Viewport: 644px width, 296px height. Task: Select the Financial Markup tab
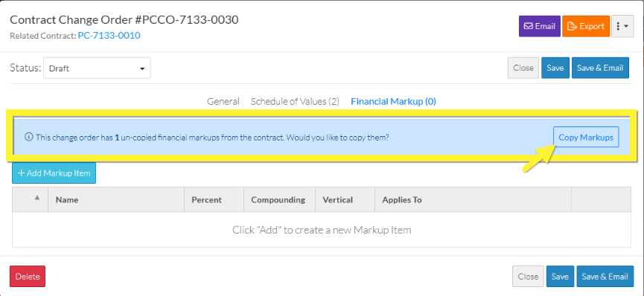coord(393,101)
